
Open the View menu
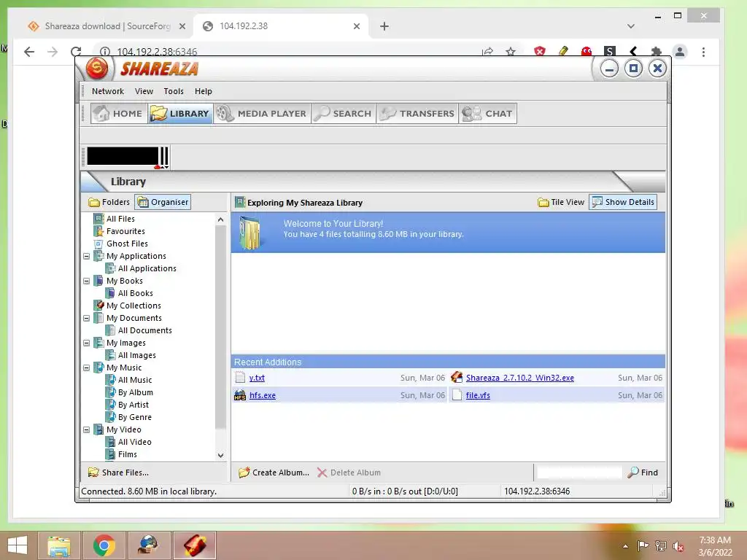click(144, 91)
